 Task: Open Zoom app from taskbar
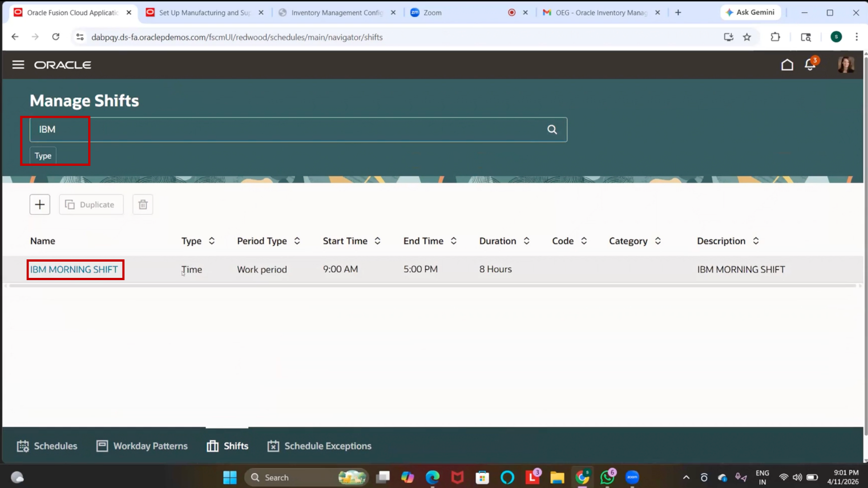[x=632, y=477]
